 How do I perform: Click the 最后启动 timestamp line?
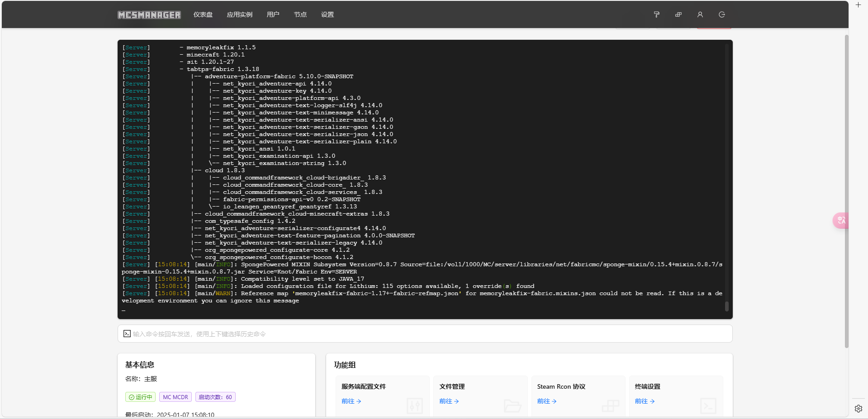click(x=170, y=414)
